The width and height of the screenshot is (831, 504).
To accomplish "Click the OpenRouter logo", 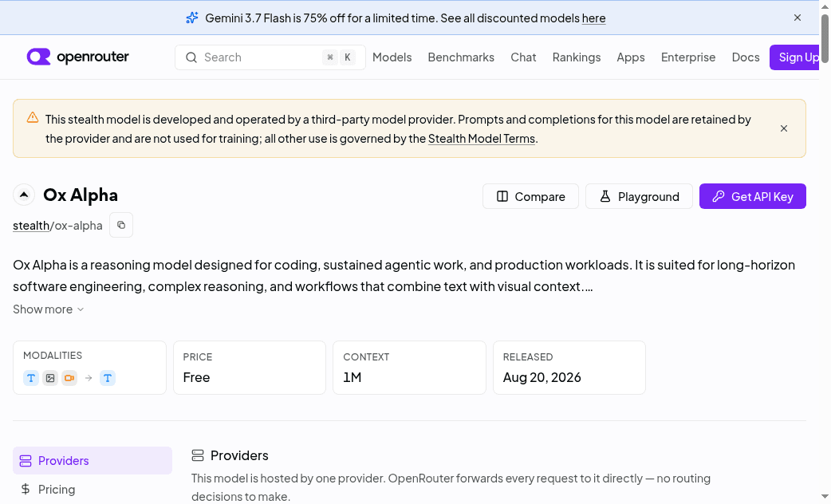I will point(78,57).
